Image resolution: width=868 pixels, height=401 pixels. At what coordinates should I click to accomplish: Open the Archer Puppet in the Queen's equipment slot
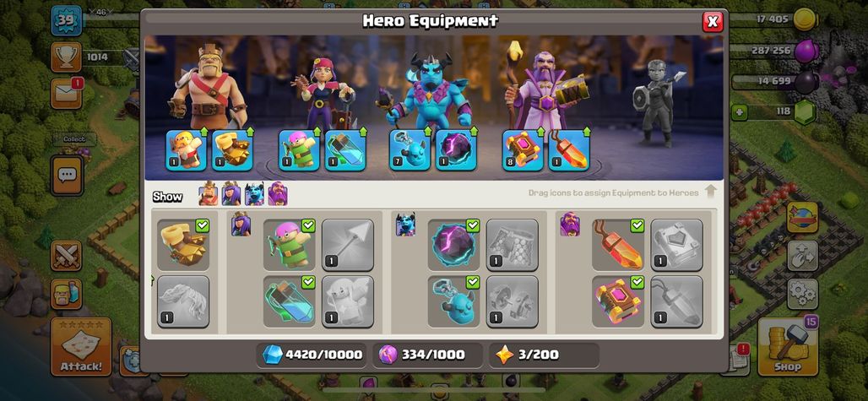tap(300, 150)
